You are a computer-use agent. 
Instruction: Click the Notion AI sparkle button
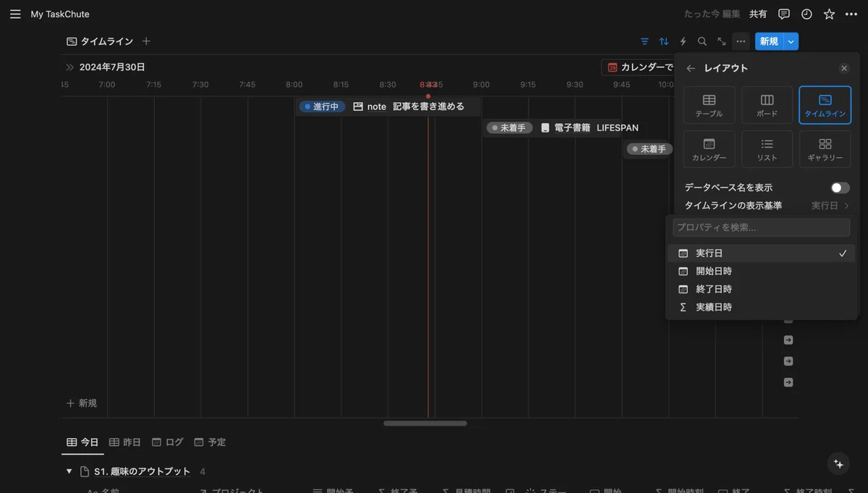point(839,463)
